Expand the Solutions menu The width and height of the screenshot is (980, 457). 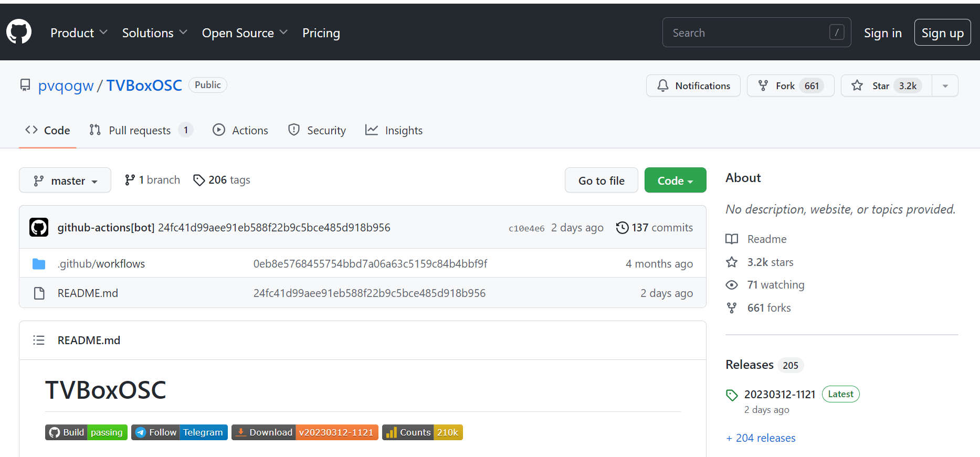pyautogui.click(x=154, y=33)
